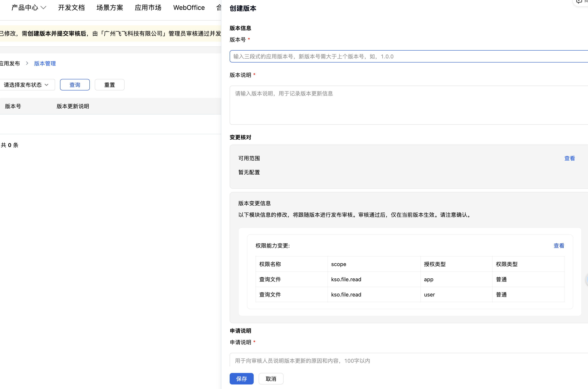Select WebOffice in the top navigation

[x=189, y=8]
